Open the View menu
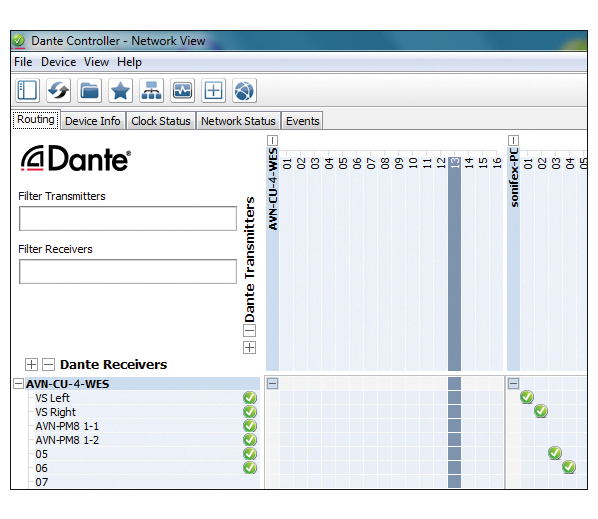 [x=96, y=62]
